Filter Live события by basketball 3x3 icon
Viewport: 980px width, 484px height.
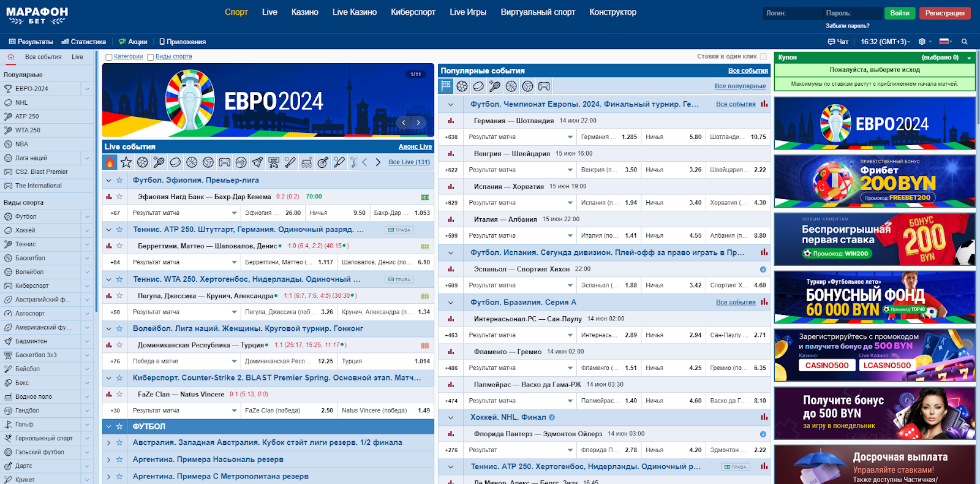274,162
